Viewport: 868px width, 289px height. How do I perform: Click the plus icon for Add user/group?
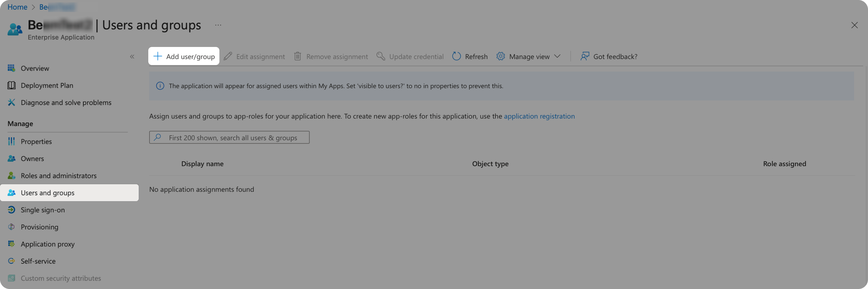click(158, 56)
